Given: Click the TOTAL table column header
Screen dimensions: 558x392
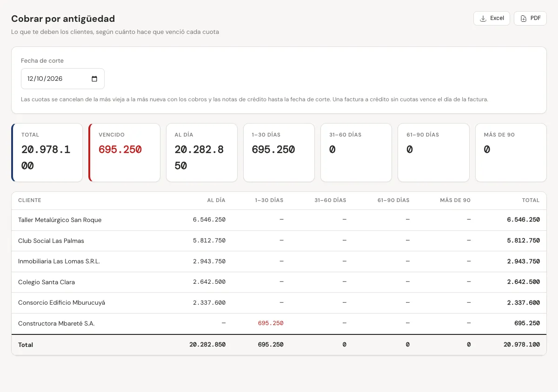Looking at the screenshot, I should click(x=531, y=201).
